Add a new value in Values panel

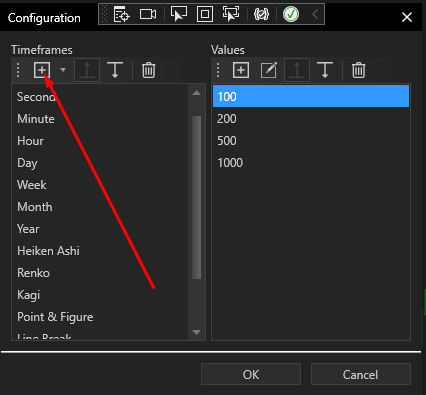click(x=241, y=70)
